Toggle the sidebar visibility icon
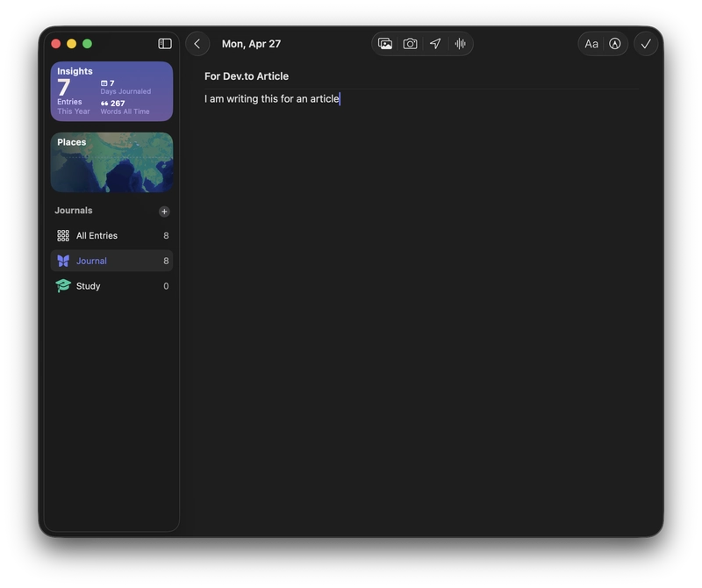This screenshot has width=702, height=588. [165, 43]
